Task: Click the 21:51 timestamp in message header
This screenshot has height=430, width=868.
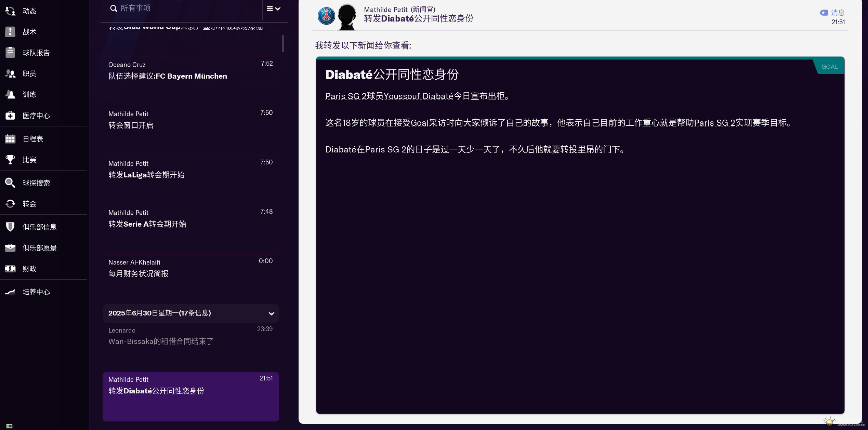Action: 838,22
